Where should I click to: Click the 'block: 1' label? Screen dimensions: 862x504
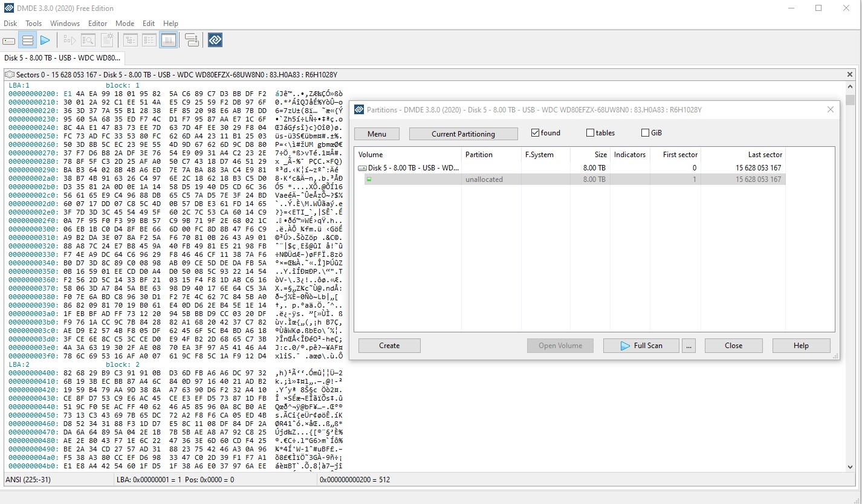tap(123, 86)
